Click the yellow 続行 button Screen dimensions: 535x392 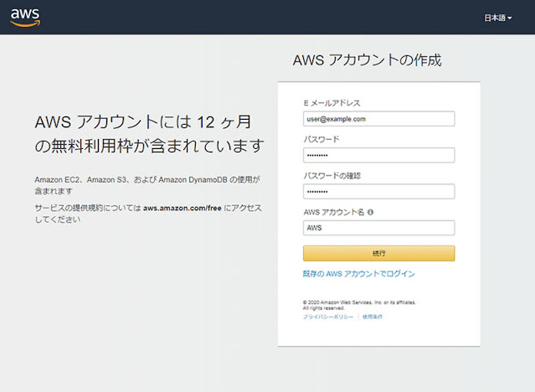pos(378,253)
